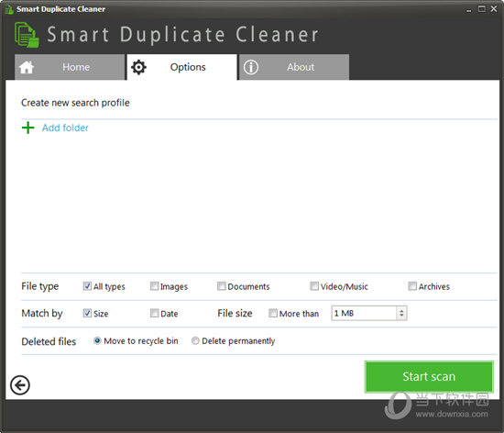This screenshot has width=504, height=433.
Task: Minimize the Smart Duplicate Cleaner window
Action: tap(468, 10)
